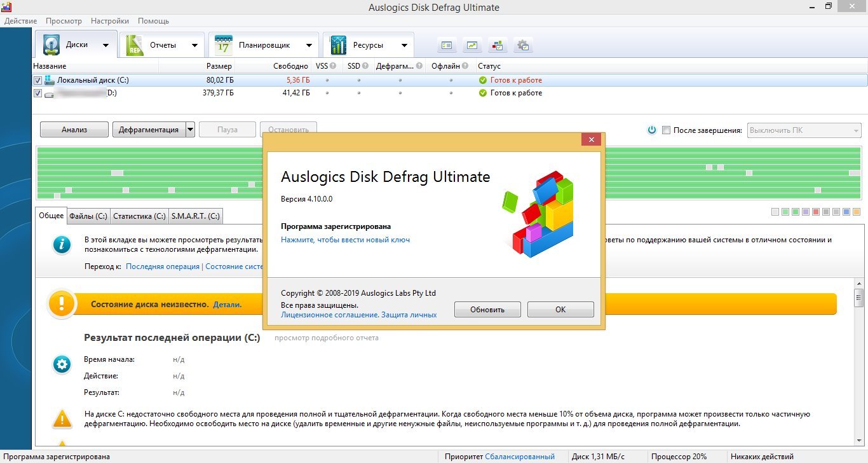868x463 pixels.
Task: Click the green Отчеты report icon
Action: pos(135,45)
